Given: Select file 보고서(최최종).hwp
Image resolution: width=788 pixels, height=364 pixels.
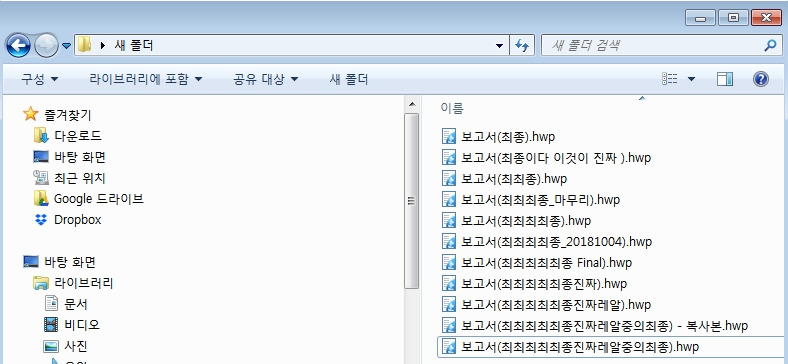Looking at the screenshot, I should [514, 179].
